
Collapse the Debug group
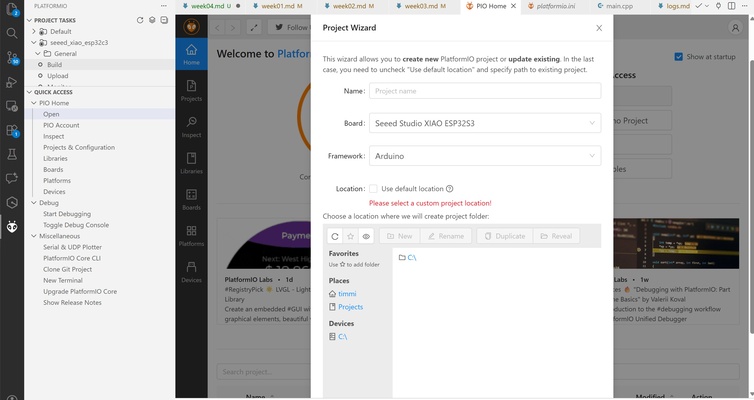(x=34, y=203)
